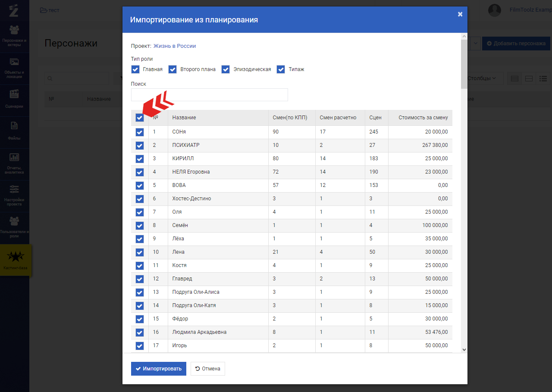Close the import dialog with X
Screen dimensions: 552x392
coord(460,14)
